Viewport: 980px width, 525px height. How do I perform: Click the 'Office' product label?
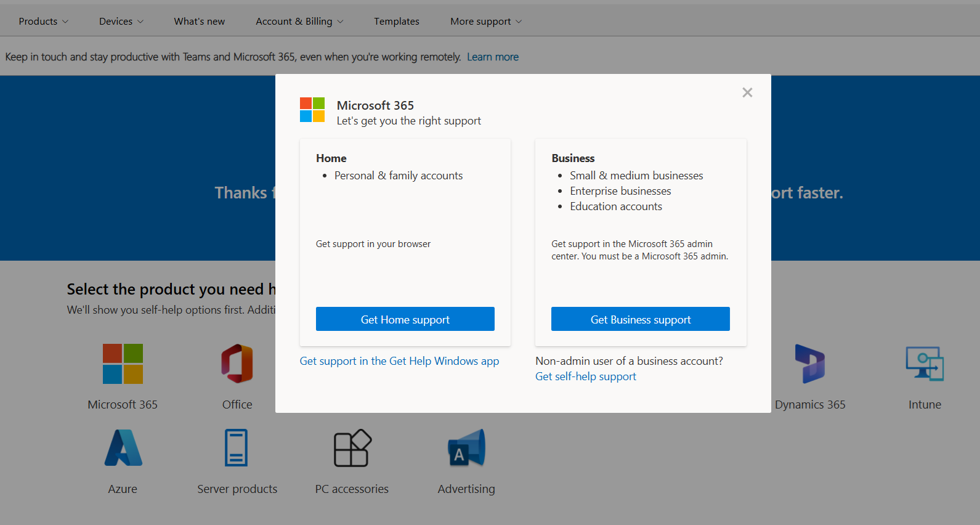(x=237, y=404)
